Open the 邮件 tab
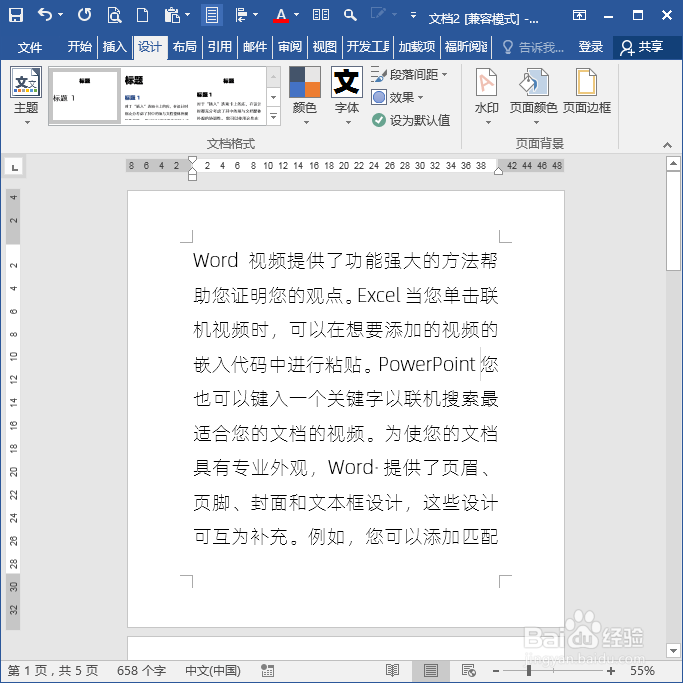This screenshot has width=683, height=683. click(x=255, y=47)
